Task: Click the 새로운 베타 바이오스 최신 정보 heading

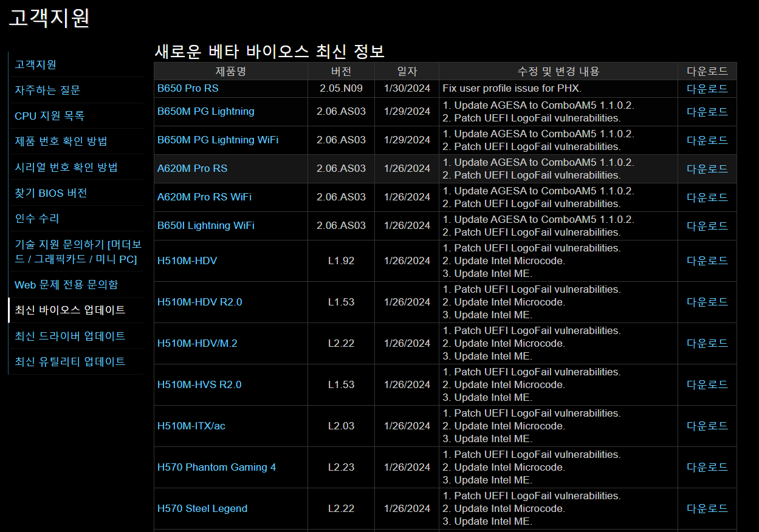Action: click(270, 51)
